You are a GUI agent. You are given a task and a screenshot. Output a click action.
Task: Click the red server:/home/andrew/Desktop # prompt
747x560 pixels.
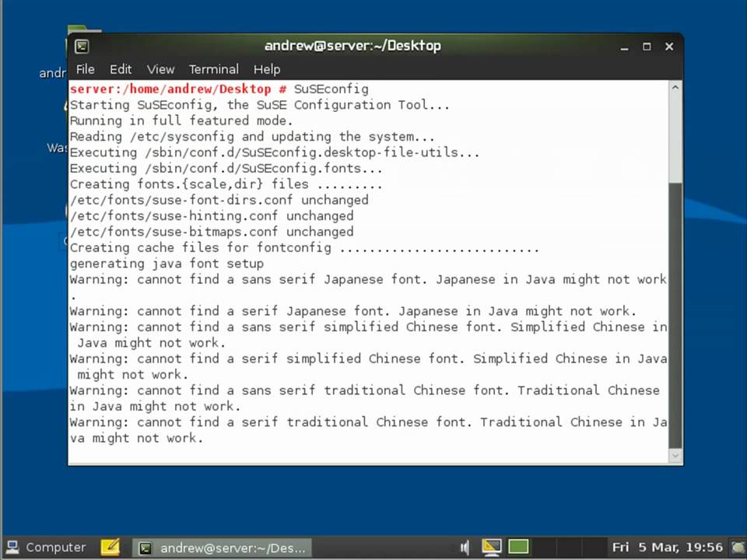pos(178,89)
